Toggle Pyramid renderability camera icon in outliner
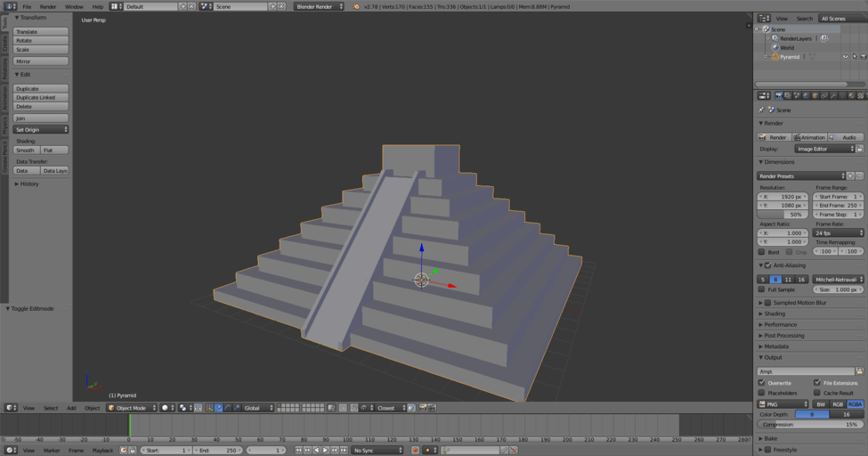This screenshot has width=868, height=456. pyautogui.click(x=863, y=56)
